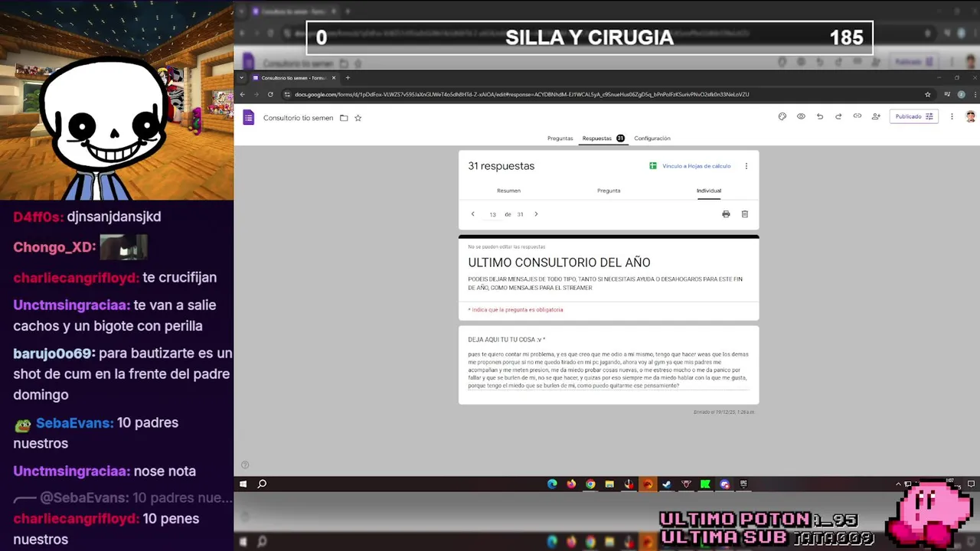Image resolution: width=980 pixels, height=551 pixels.
Task: Switch to the Respuestas tab
Action: 603,139
